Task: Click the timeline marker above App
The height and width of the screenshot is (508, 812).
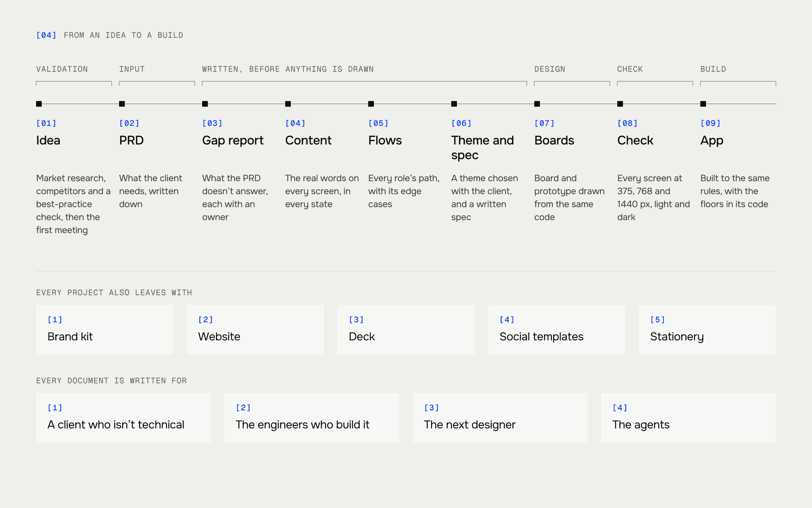Action: coord(703,104)
